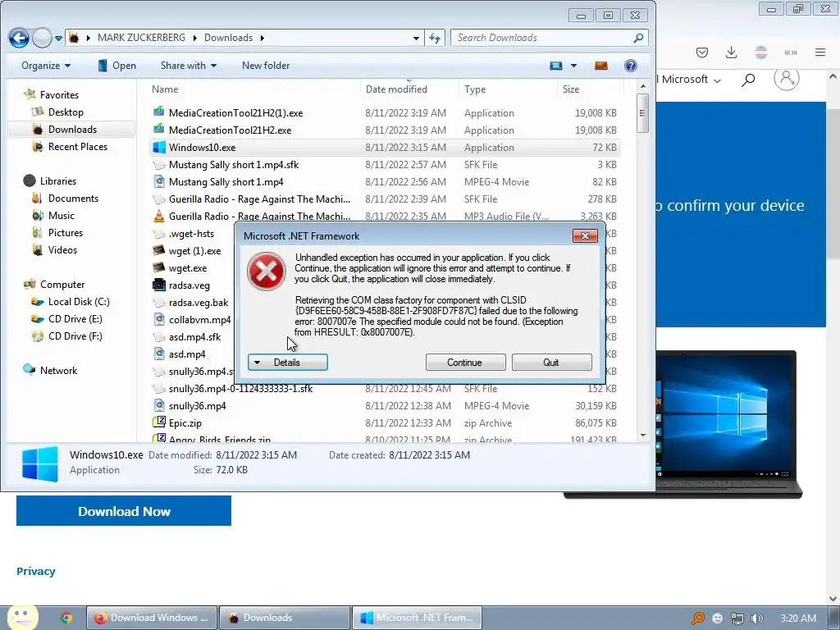Select Mustang Sally short 1.mp4.sfk file
Screen dimensions: 840x630
(x=385, y=164)
